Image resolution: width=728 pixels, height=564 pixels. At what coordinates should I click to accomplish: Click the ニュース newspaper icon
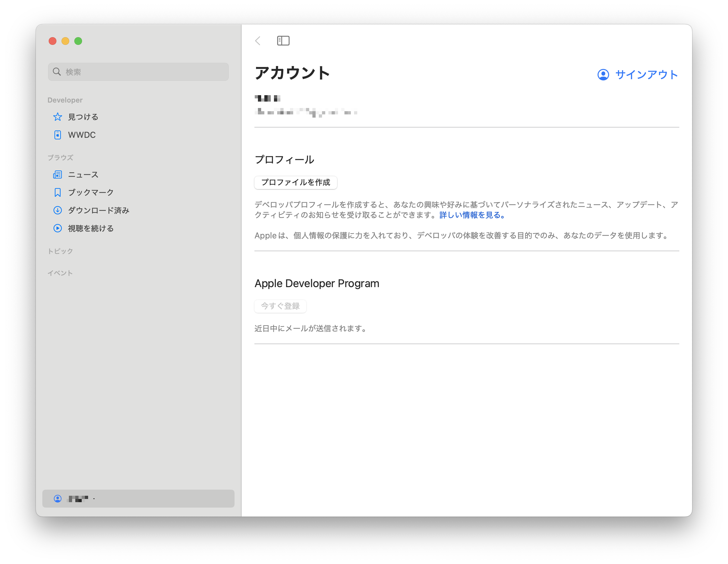(57, 175)
